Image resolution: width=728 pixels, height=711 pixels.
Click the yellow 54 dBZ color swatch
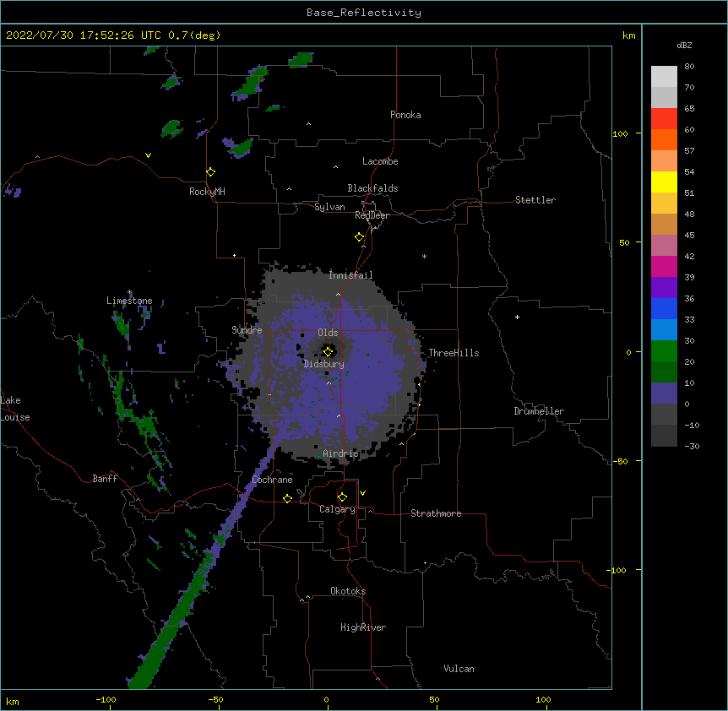pyautogui.click(x=664, y=182)
